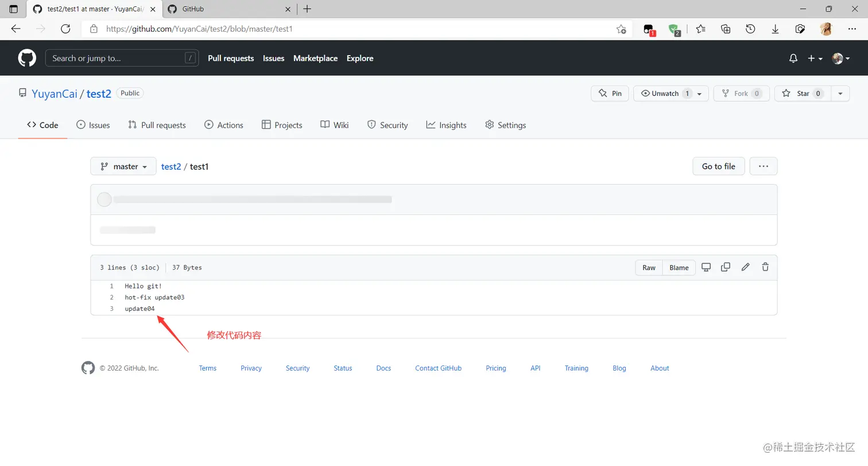Open Pricing footer link
This screenshot has height=466, width=868.
click(496, 368)
